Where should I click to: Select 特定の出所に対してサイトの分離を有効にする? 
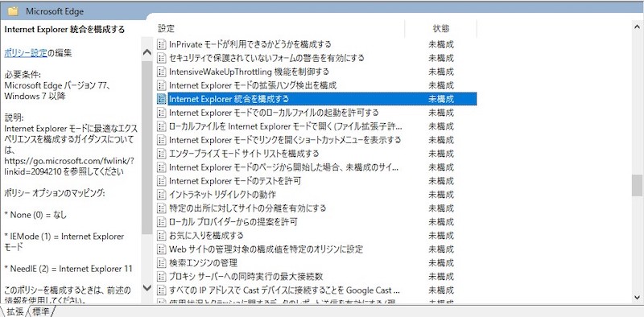(x=248, y=208)
